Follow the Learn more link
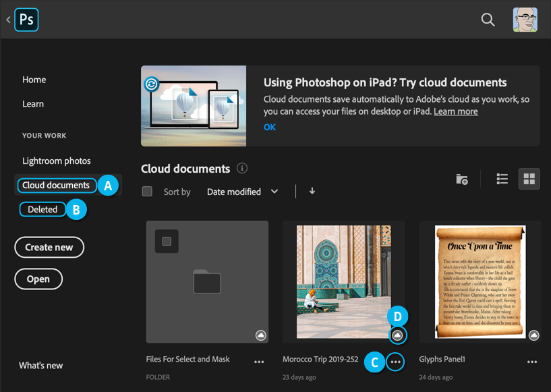This screenshot has height=392, width=551. pyautogui.click(x=456, y=111)
